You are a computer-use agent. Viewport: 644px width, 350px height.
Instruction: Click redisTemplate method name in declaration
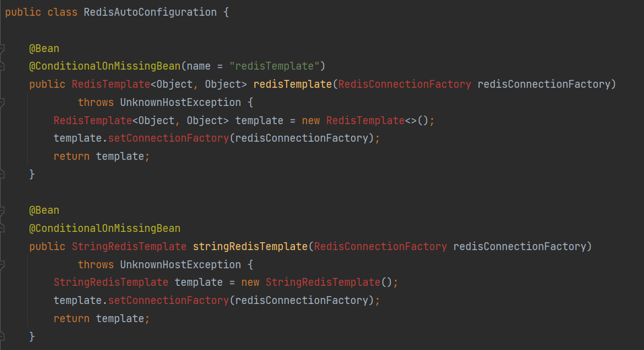[293, 84]
